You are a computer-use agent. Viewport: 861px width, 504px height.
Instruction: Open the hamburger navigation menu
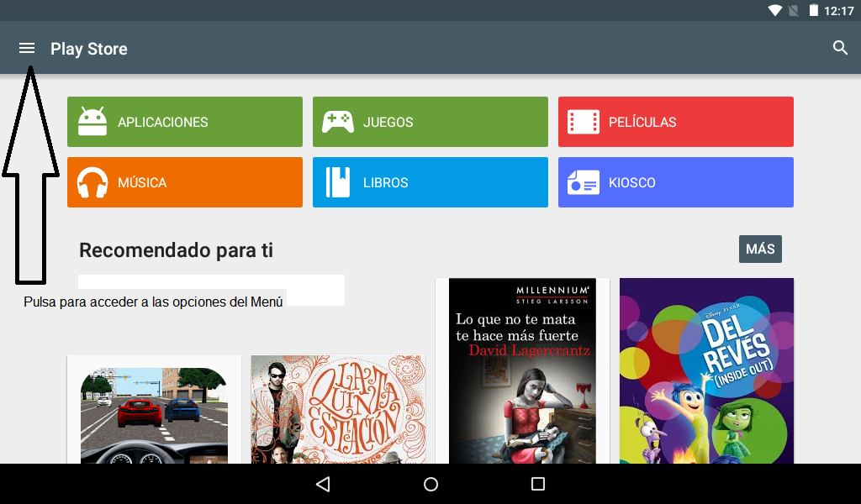(27, 48)
